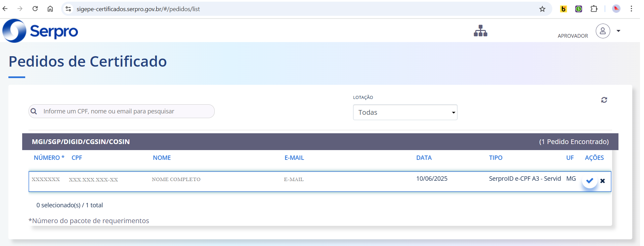The height and width of the screenshot is (246, 644).
Task: Sort by the CPF column header
Action: pos(77,158)
